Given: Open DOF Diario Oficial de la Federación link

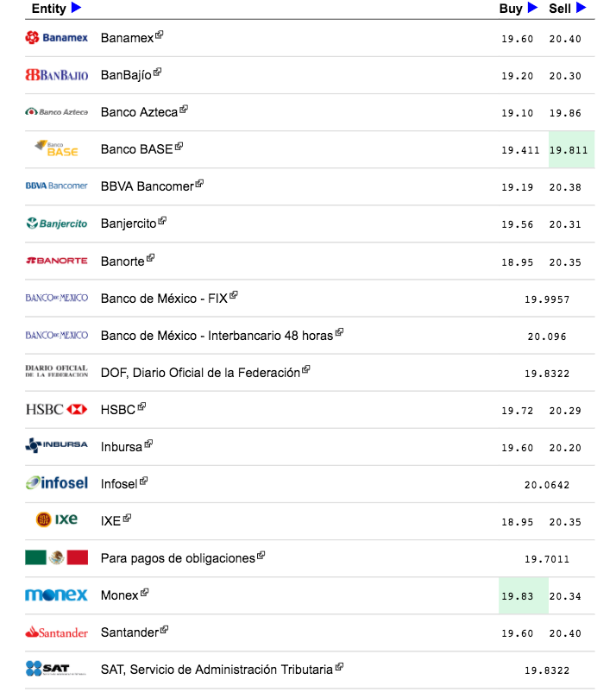Looking at the screenshot, I should pyautogui.click(x=200, y=373).
